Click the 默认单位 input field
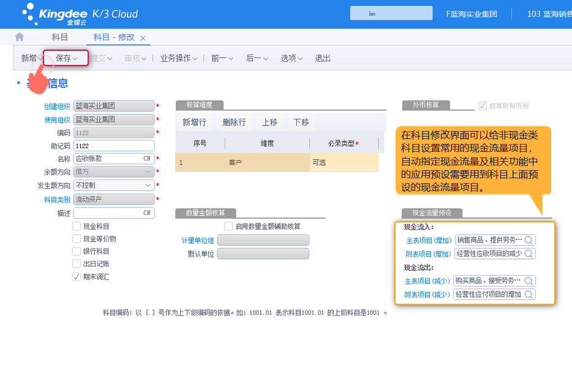 (263, 254)
